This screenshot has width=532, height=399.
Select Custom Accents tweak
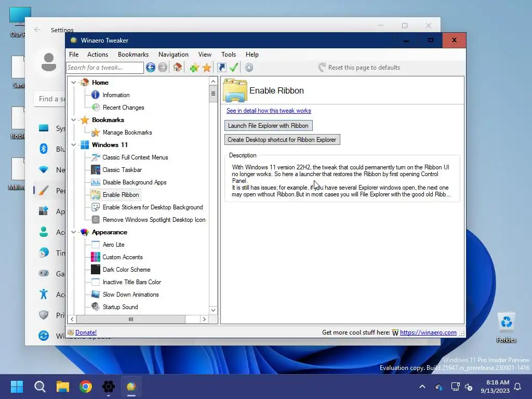(123, 257)
